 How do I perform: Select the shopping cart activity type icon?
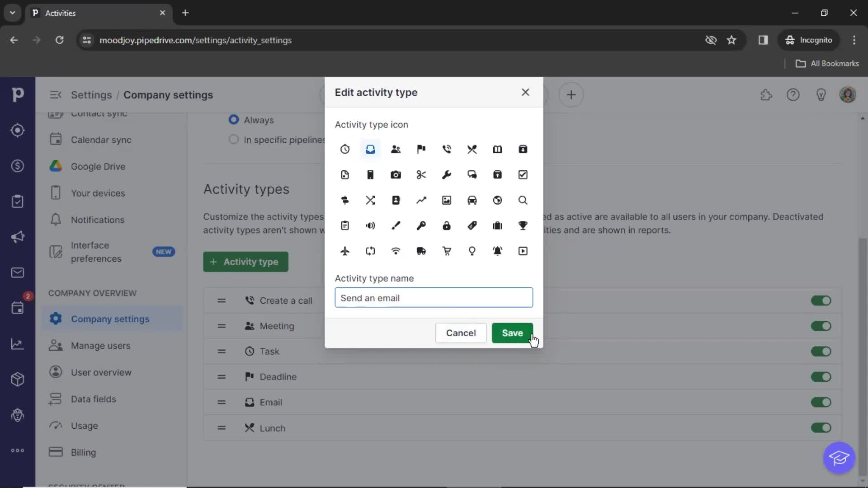point(447,251)
